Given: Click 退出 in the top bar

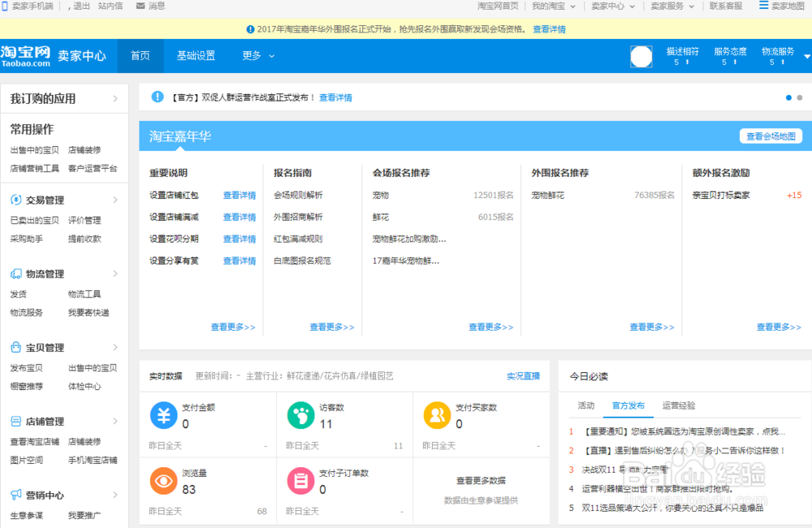Looking at the screenshot, I should point(81,6).
